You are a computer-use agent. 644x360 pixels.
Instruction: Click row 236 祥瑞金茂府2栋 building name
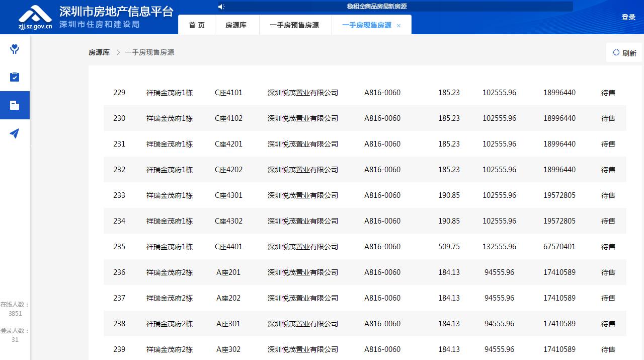coord(170,272)
